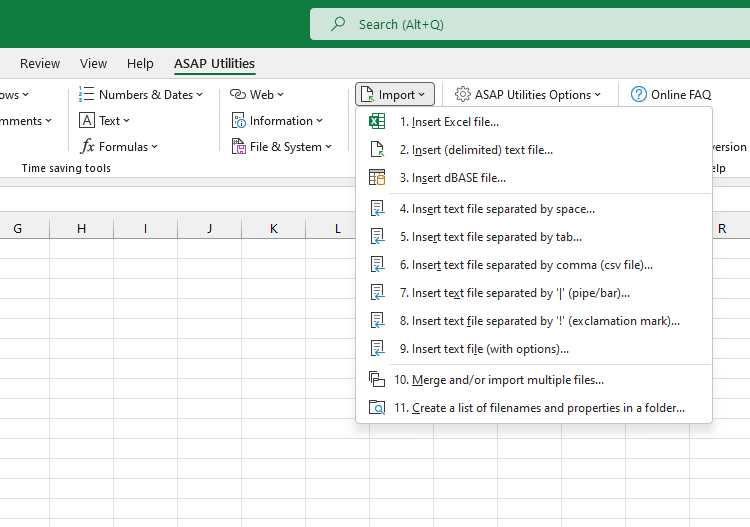Screen dimensions: 750x527
Task: Click the question mark icon for Online FAQ
Action: click(639, 94)
